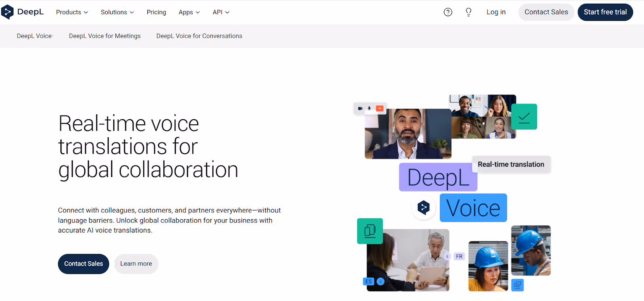This screenshot has height=301, width=644.
Task: Click the round blue microphone icon near ES
Action: click(x=380, y=282)
